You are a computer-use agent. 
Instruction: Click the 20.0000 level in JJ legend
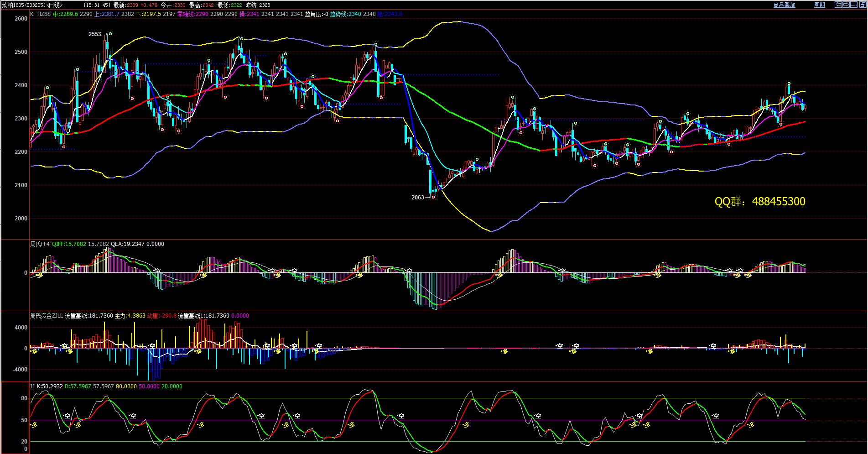coord(172,386)
